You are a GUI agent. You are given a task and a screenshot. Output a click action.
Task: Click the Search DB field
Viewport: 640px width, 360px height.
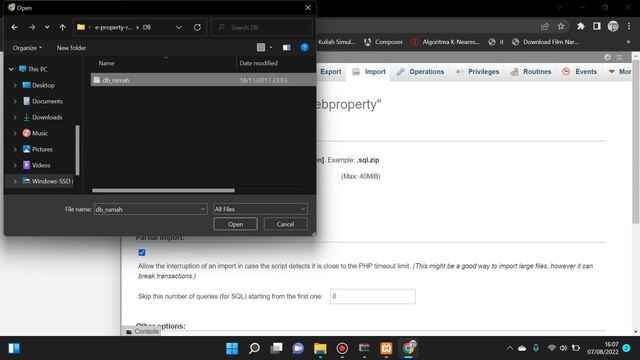point(262,27)
